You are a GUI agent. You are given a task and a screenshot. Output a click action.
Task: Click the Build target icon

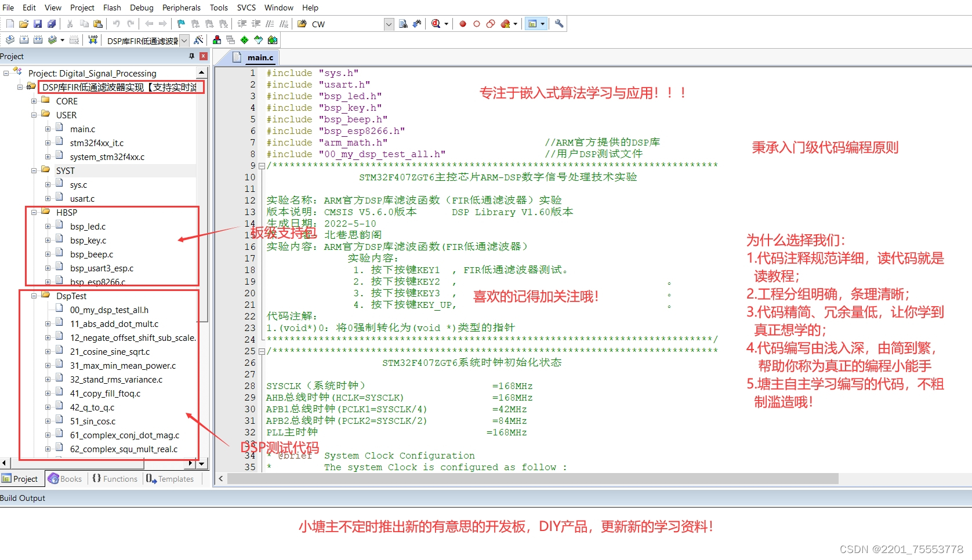point(24,40)
